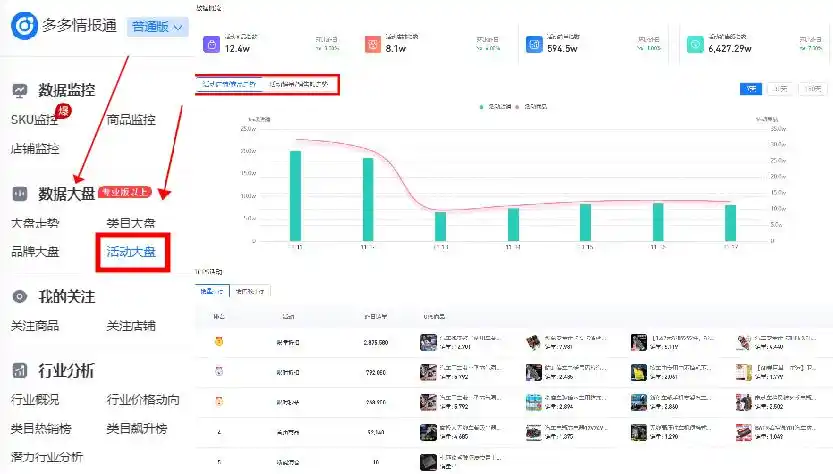Click the 行业分析 section icon

click(20, 371)
